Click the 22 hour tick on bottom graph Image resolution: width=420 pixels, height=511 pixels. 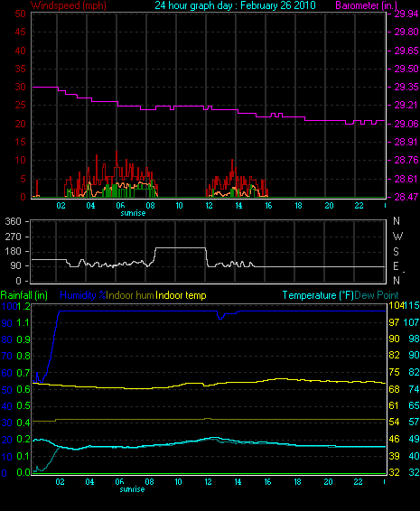[358, 482]
